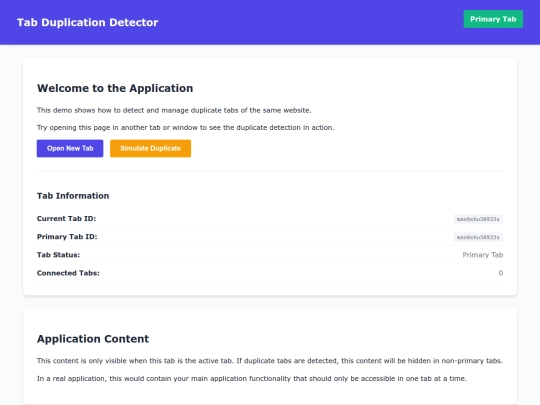Click the orange Simulate Duplicate button
This screenshot has height=405, width=540.
point(150,148)
